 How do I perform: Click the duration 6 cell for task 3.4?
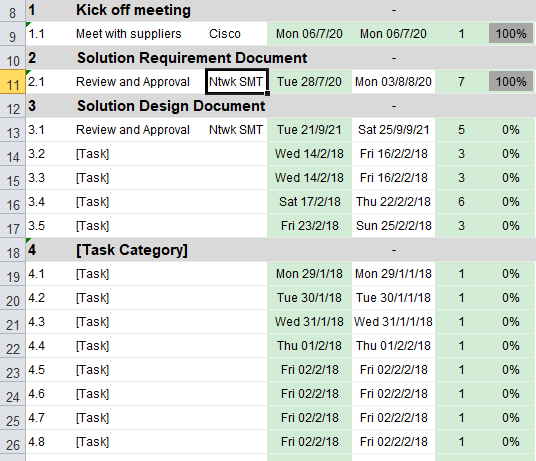pos(461,202)
